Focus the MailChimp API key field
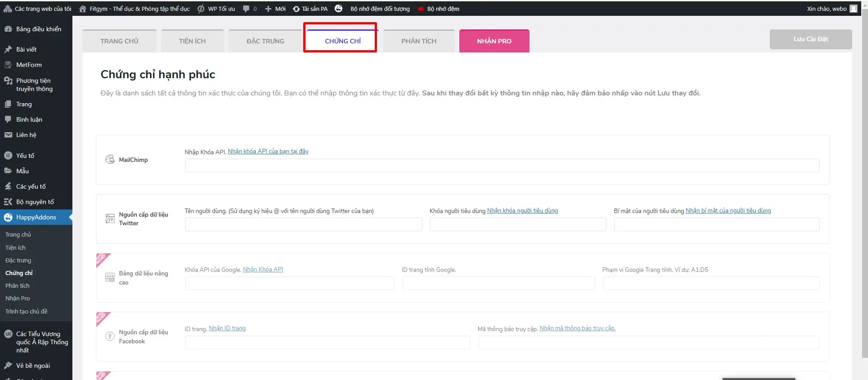The width and height of the screenshot is (868, 380). click(x=502, y=166)
